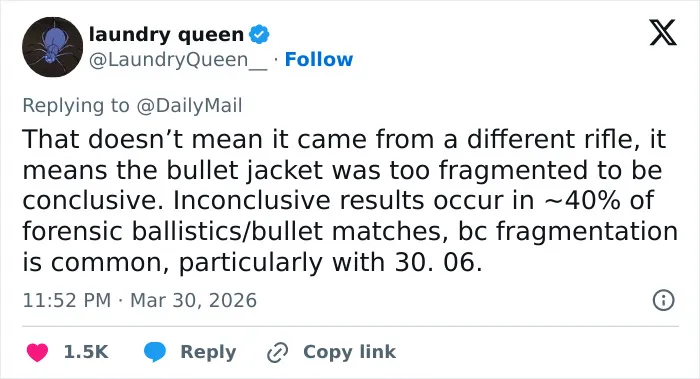Open the @DailyMail mention link
Screen dimensions: 700x379
click(x=189, y=105)
